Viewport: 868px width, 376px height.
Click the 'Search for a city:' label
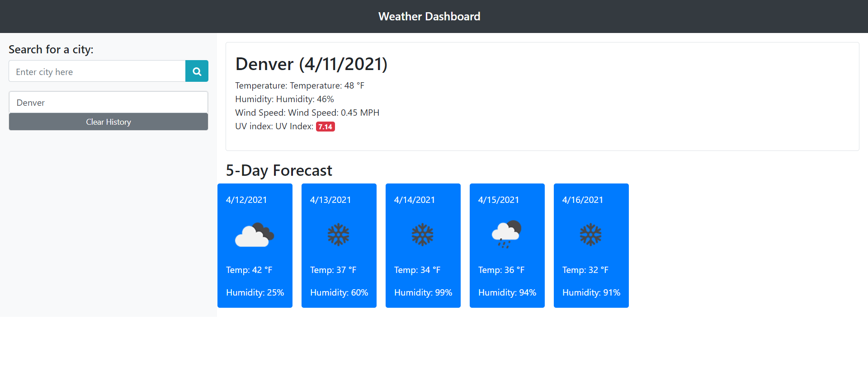[x=51, y=49]
